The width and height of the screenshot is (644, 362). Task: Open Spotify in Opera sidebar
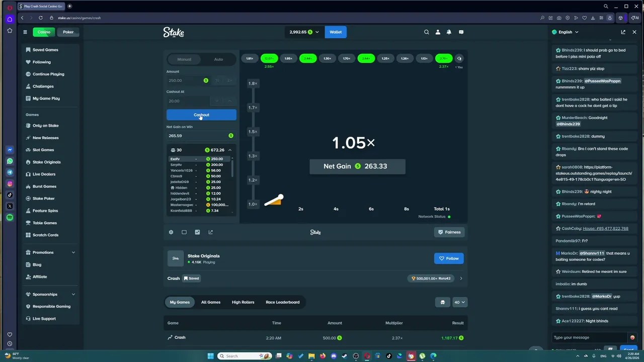(x=10, y=218)
